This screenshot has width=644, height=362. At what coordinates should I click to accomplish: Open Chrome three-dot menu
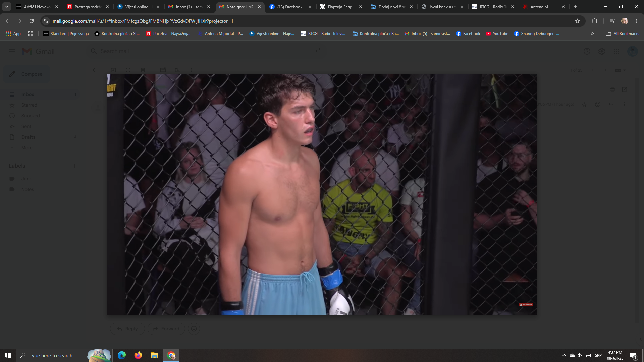[637, 21]
